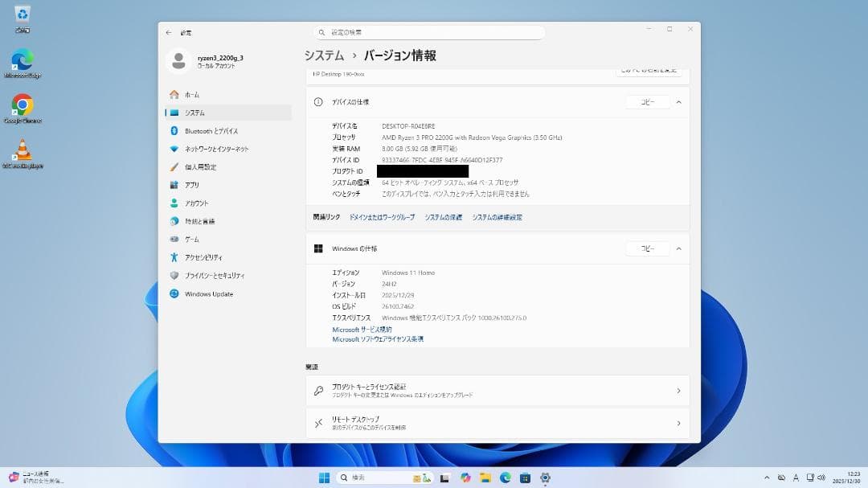
Task: Open アクセシビリティ settings
Action: coord(207,257)
